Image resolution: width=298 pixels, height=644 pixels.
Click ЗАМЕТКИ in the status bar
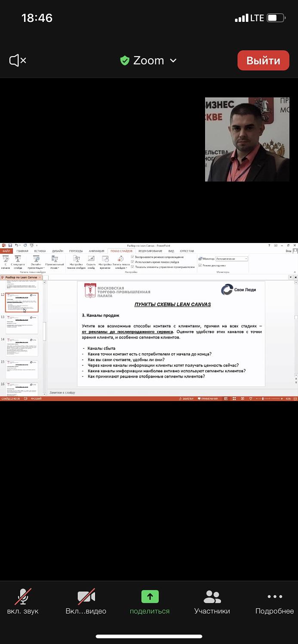[x=187, y=399]
